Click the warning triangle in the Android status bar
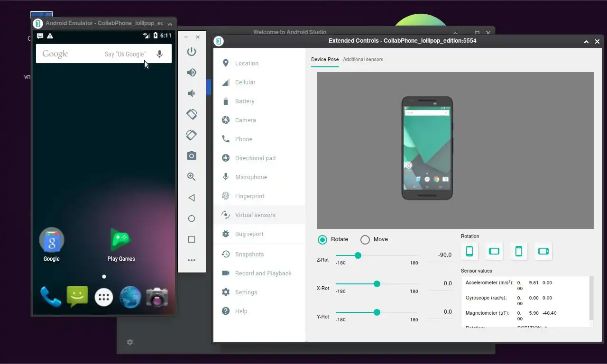607x364 pixels. (50, 36)
